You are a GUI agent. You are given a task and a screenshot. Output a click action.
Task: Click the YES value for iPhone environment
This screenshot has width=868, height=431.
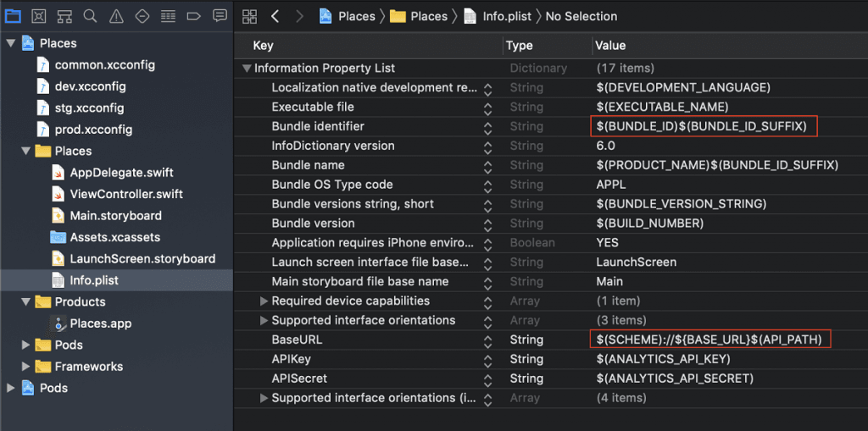tap(607, 243)
